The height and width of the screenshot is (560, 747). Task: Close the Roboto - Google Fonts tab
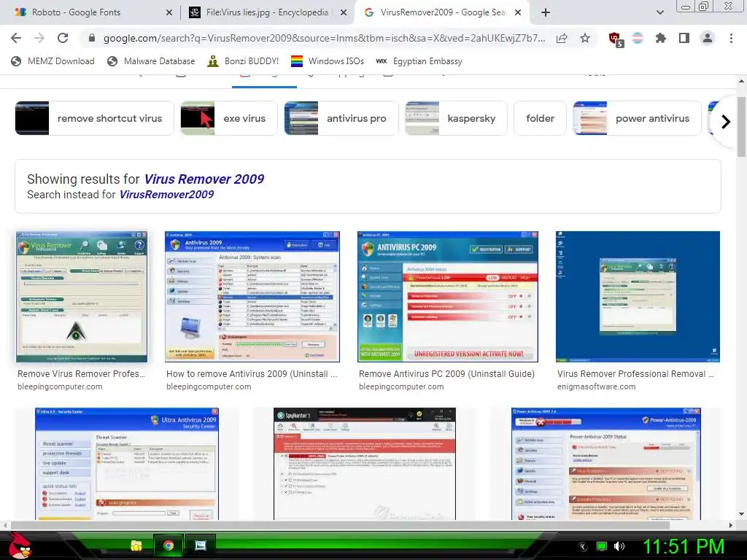click(169, 12)
